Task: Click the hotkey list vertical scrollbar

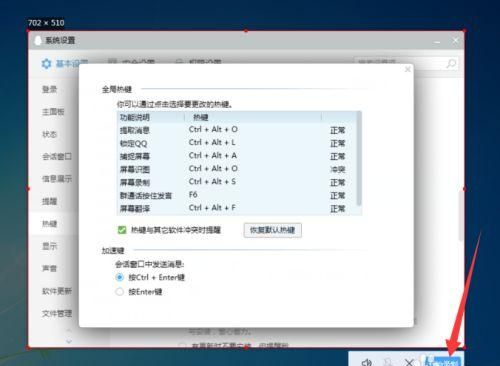Action: click(x=359, y=159)
